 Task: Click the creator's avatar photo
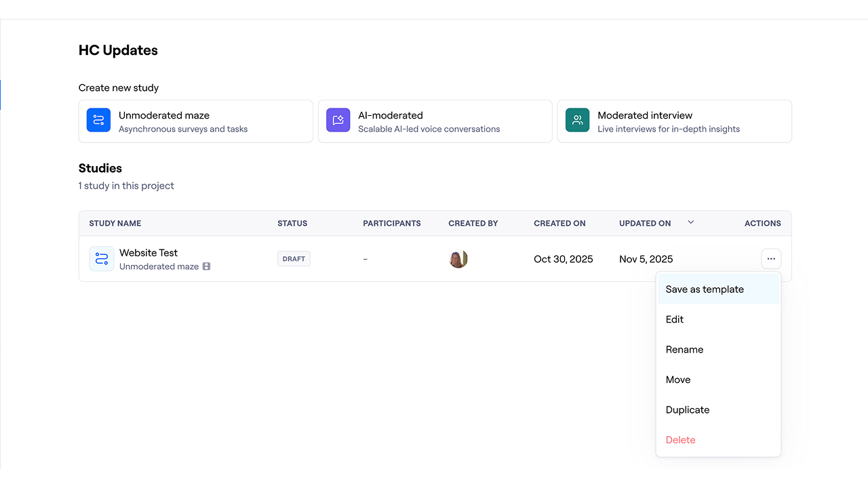click(458, 259)
